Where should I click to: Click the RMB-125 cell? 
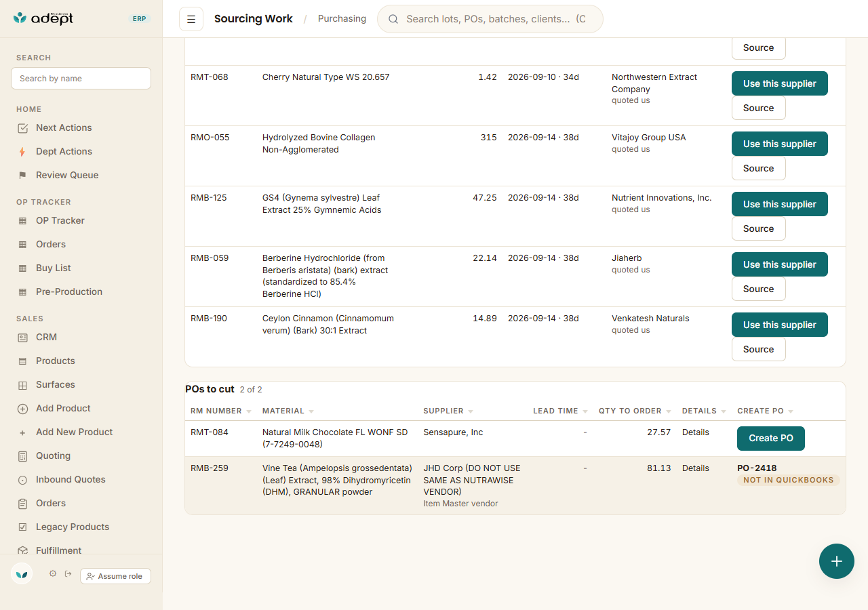pyautogui.click(x=209, y=198)
